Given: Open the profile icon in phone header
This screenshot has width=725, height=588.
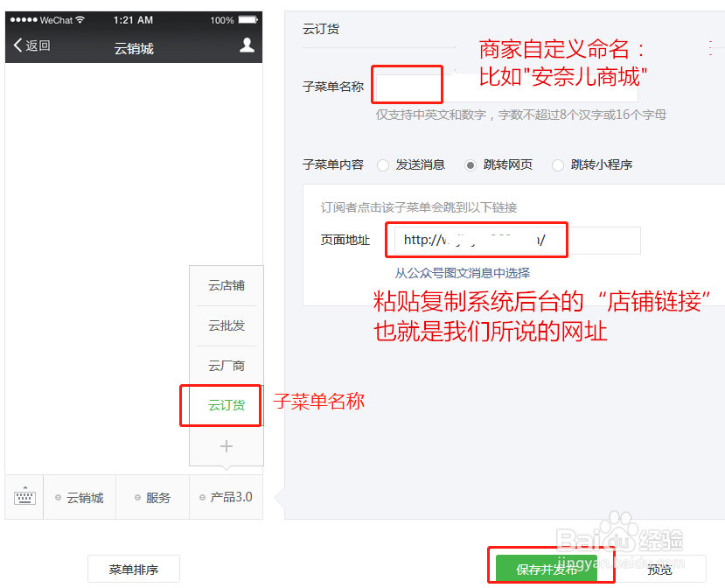Looking at the screenshot, I should click(x=247, y=45).
